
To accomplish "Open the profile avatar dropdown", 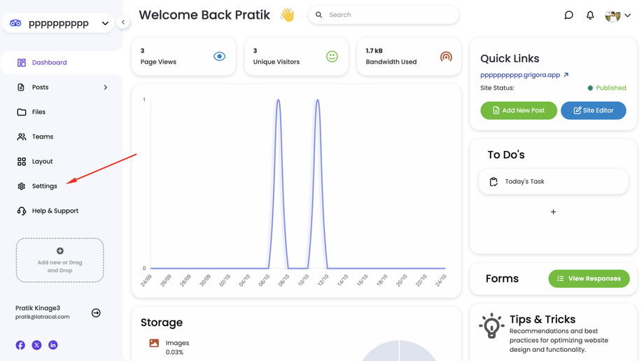I will (617, 15).
